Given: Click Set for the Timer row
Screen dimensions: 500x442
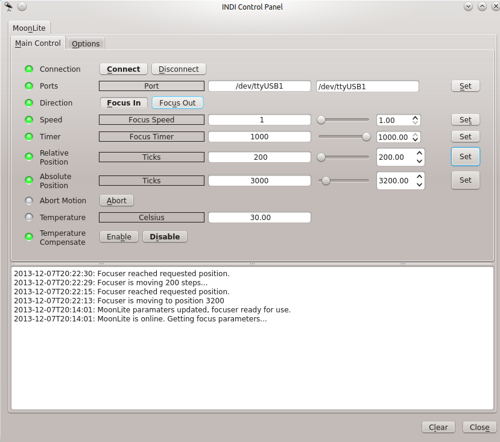Looking at the screenshot, I should click(465, 136).
